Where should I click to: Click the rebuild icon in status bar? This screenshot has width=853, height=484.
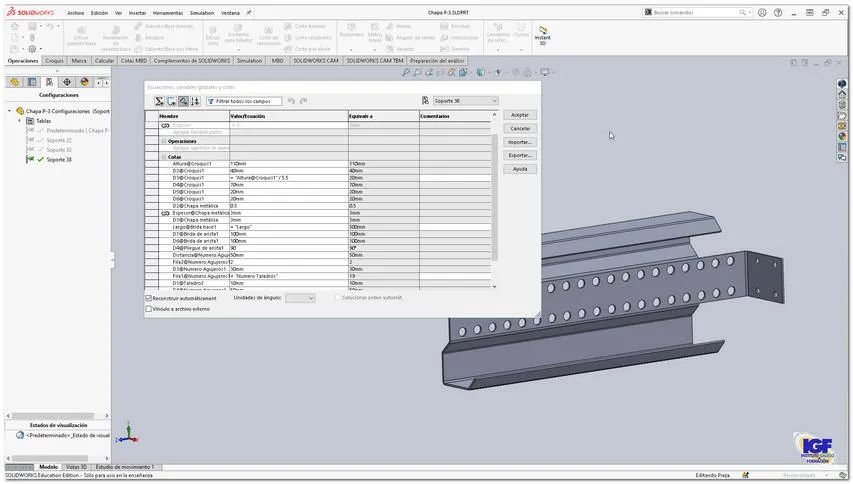tap(745, 475)
